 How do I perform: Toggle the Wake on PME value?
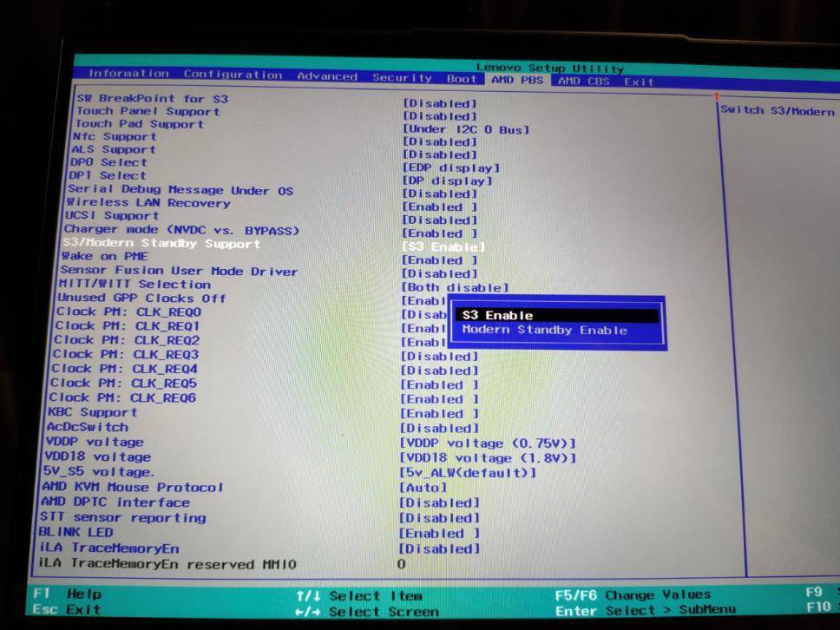(439, 259)
